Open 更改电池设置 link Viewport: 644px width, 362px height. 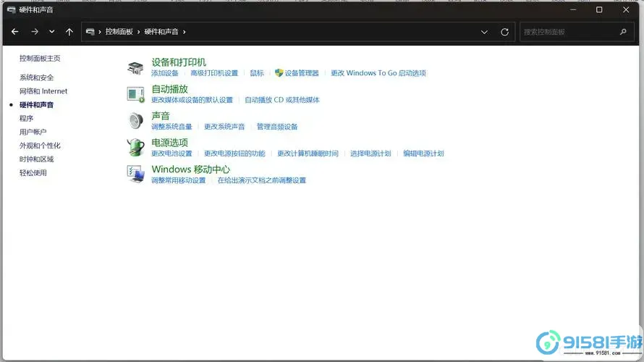171,153
